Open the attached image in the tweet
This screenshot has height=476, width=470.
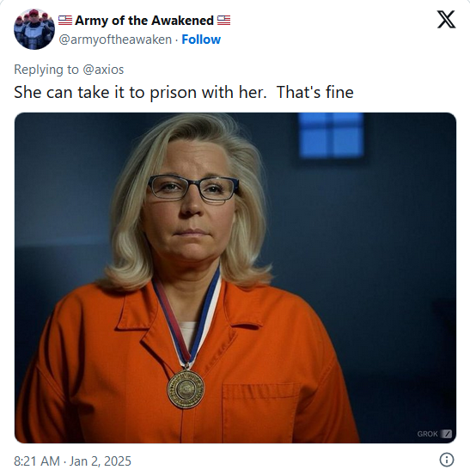click(235, 278)
